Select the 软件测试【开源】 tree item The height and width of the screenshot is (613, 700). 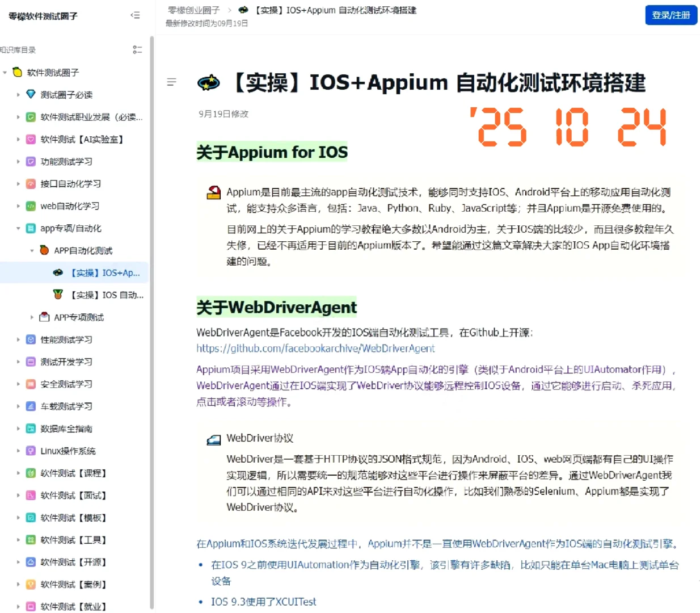[x=74, y=562]
